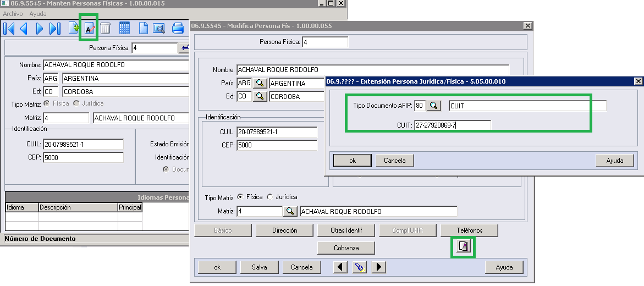
Task: Click Matriz name field in Manten window
Action: pyautogui.click(x=141, y=118)
